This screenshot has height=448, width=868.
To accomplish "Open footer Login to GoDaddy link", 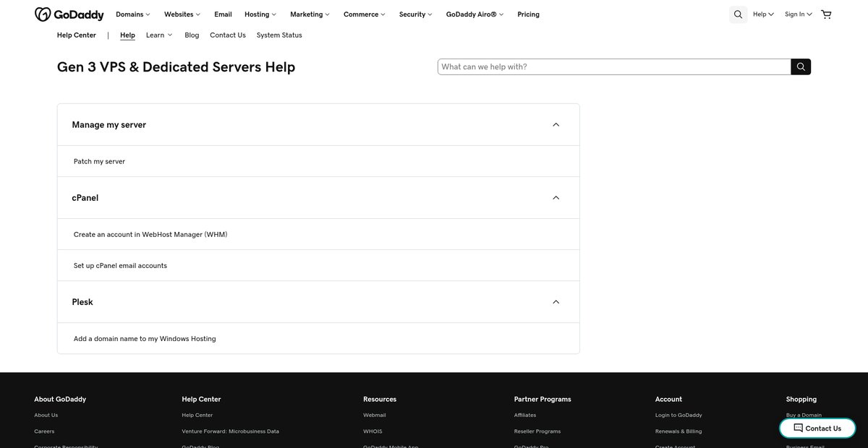I will (x=678, y=415).
